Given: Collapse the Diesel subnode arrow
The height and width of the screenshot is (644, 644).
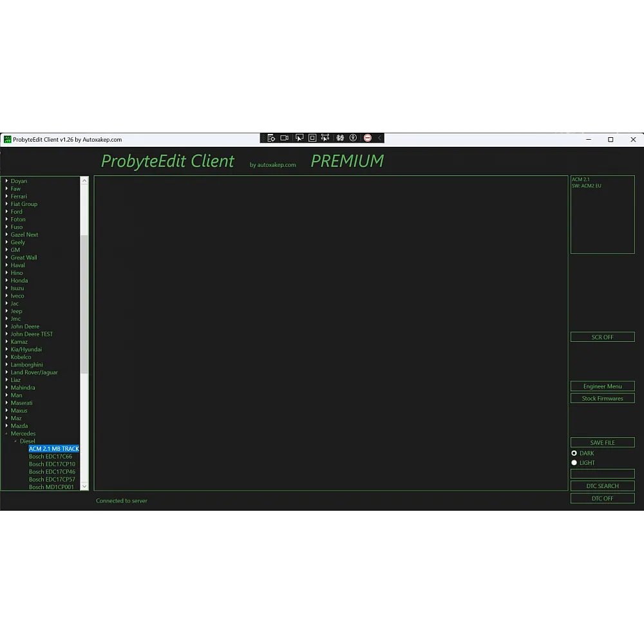Looking at the screenshot, I should click(x=15, y=441).
